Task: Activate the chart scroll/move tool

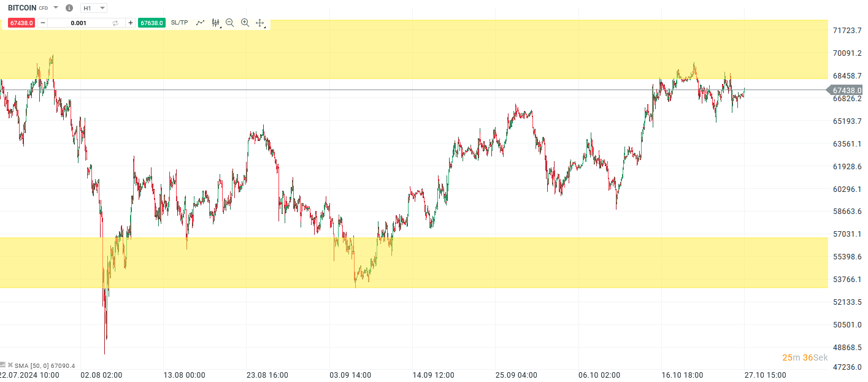Action: (259, 23)
